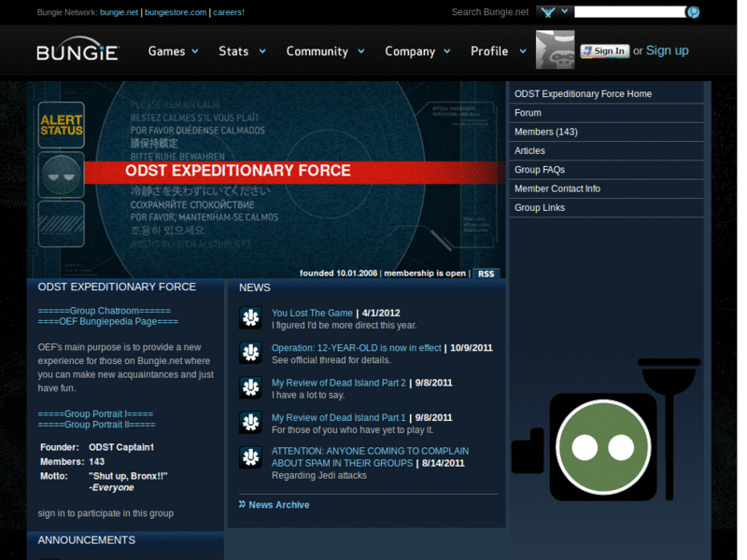
Task: Open the Stats menu
Action: (233, 51)
